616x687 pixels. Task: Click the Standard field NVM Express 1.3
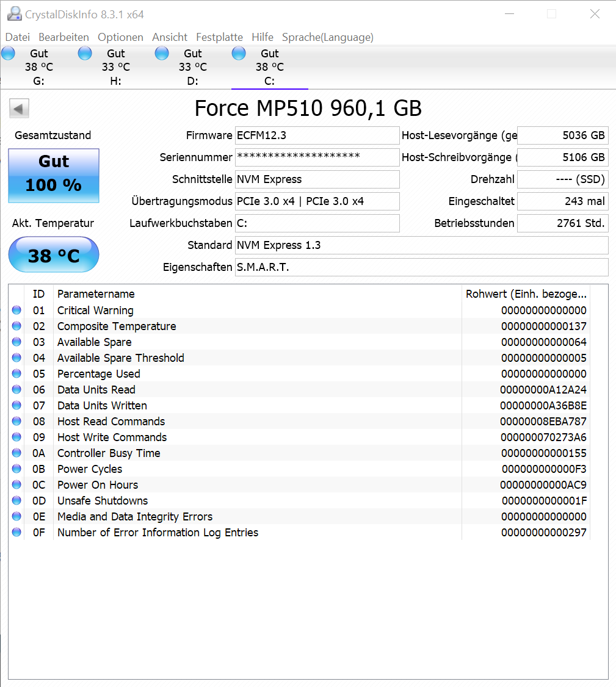[421, 245]
